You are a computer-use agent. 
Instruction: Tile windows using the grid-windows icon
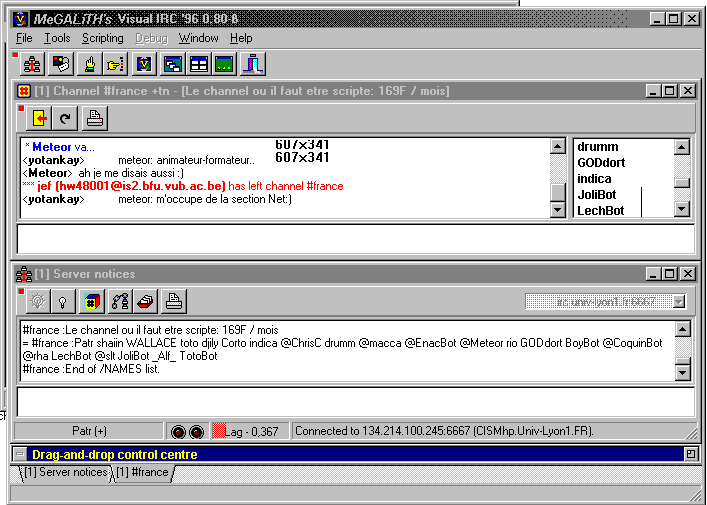tap(199, 64)
